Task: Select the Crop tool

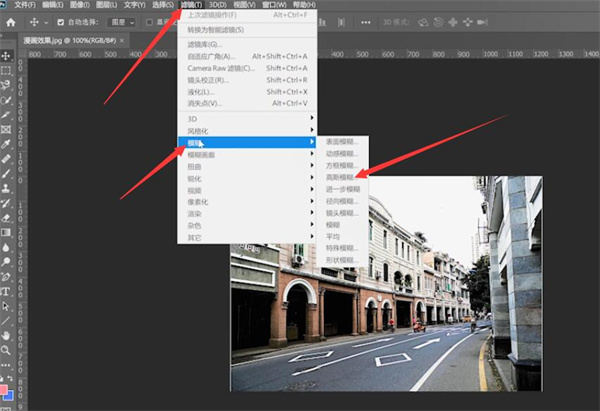Action: pyautogui.click(x=6, y=115)
